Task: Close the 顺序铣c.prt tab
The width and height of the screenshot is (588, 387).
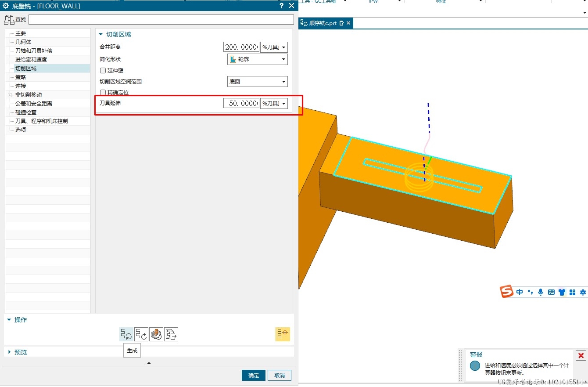Action: pyautogui.click(x=348, y=23)
